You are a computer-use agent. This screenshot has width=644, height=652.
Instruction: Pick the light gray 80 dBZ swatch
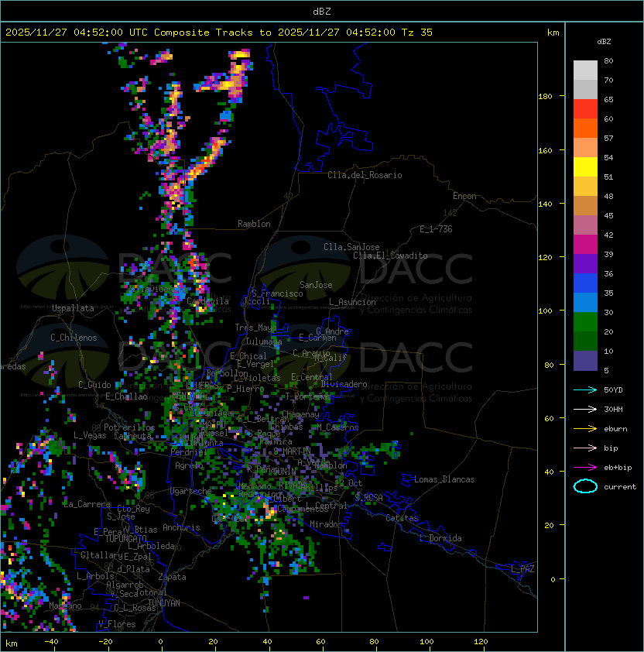585,70
